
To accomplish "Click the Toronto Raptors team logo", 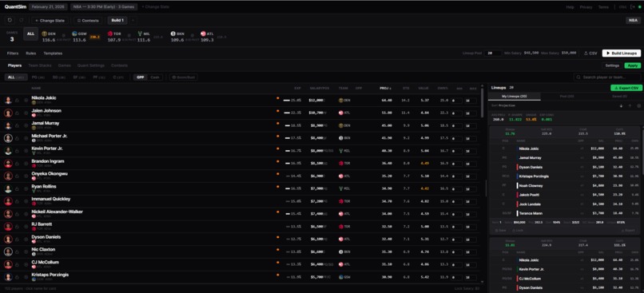I will (110, 34).
